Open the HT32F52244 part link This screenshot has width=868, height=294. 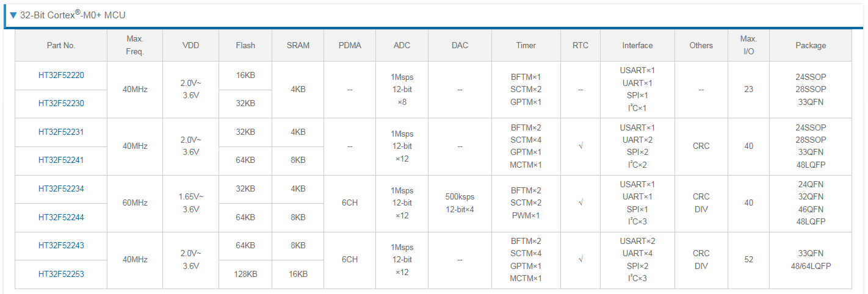tap(61, 217)
